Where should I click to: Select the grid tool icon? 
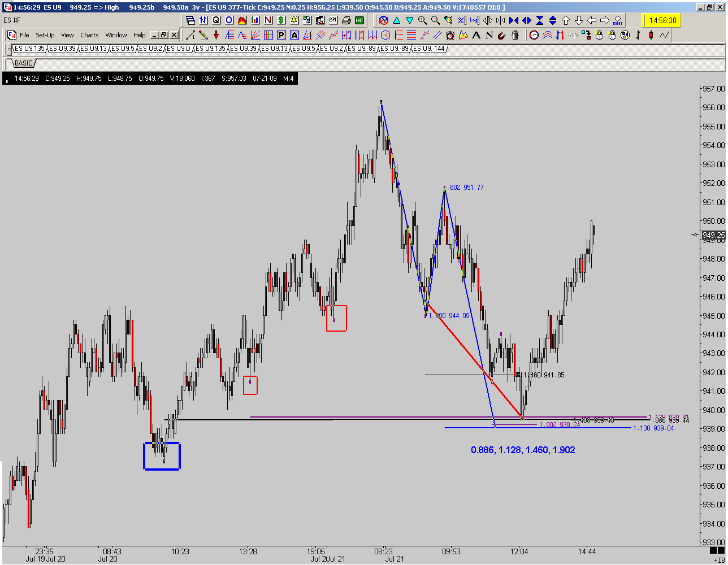click(x=268, y=35)
